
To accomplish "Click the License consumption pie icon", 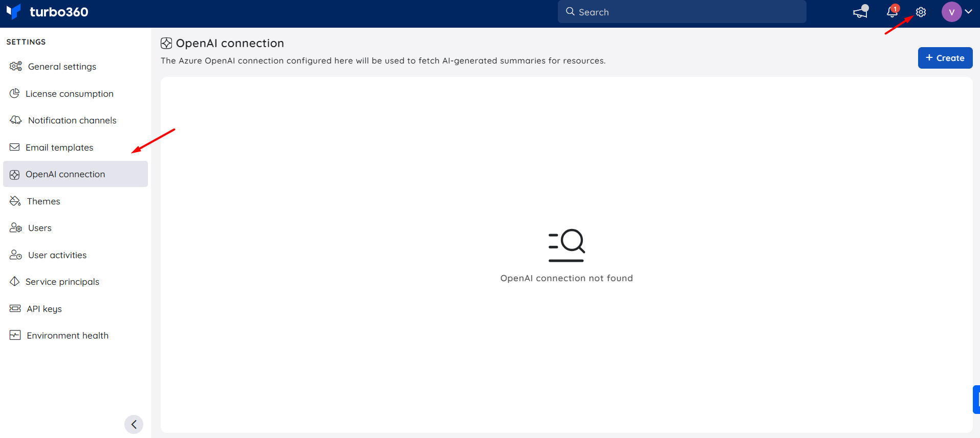I will 15,93.
